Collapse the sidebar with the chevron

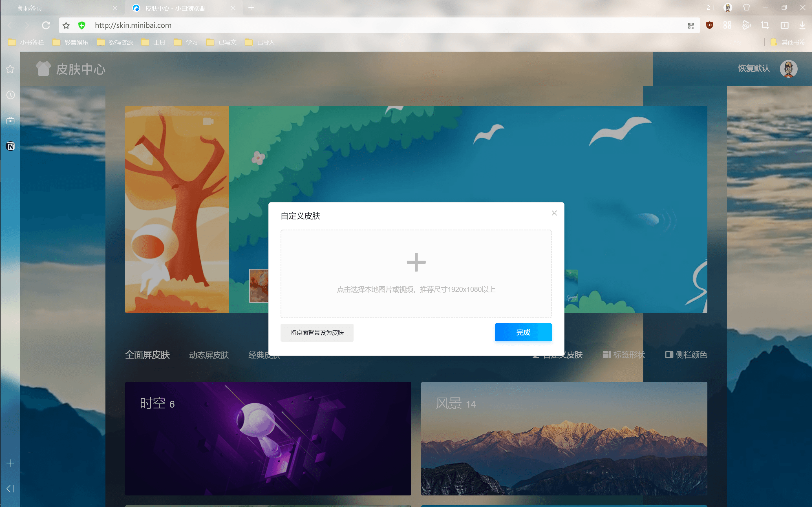coord(10,489)
